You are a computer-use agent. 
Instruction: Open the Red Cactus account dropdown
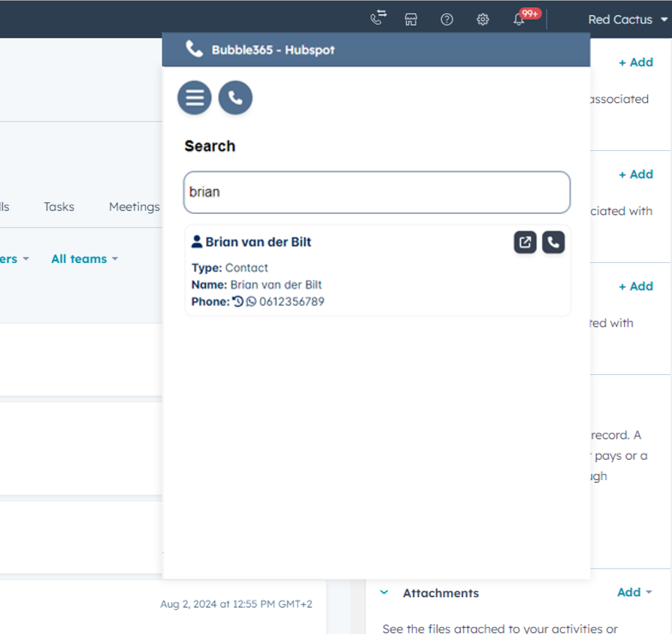tap(628, 20)
